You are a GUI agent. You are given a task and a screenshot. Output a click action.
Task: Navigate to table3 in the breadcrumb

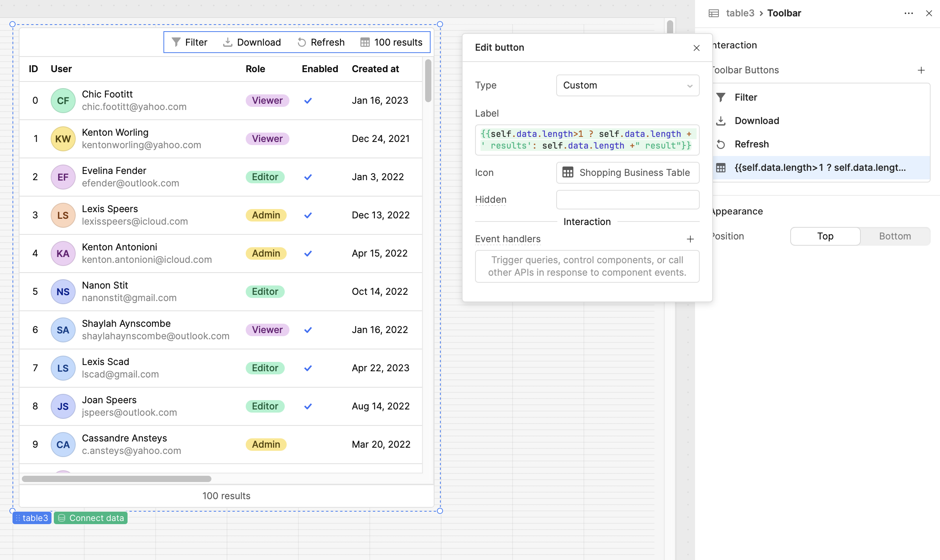(x=740, y=13)
